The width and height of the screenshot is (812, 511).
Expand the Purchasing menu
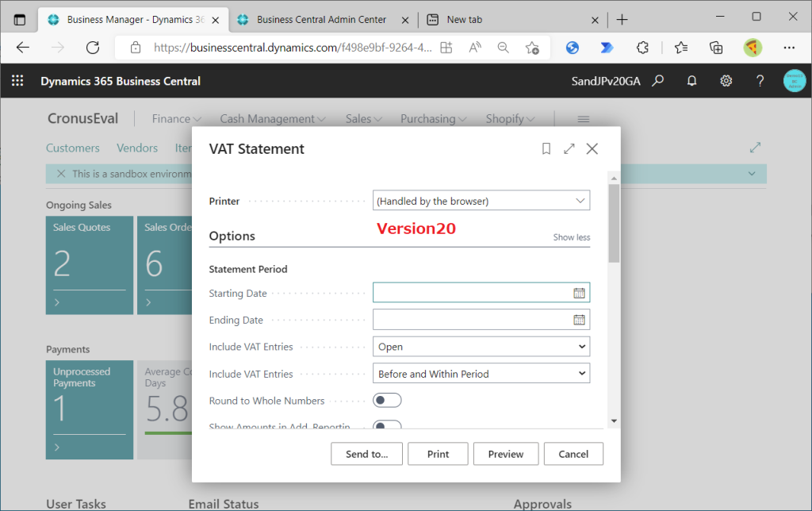(434, 119)
